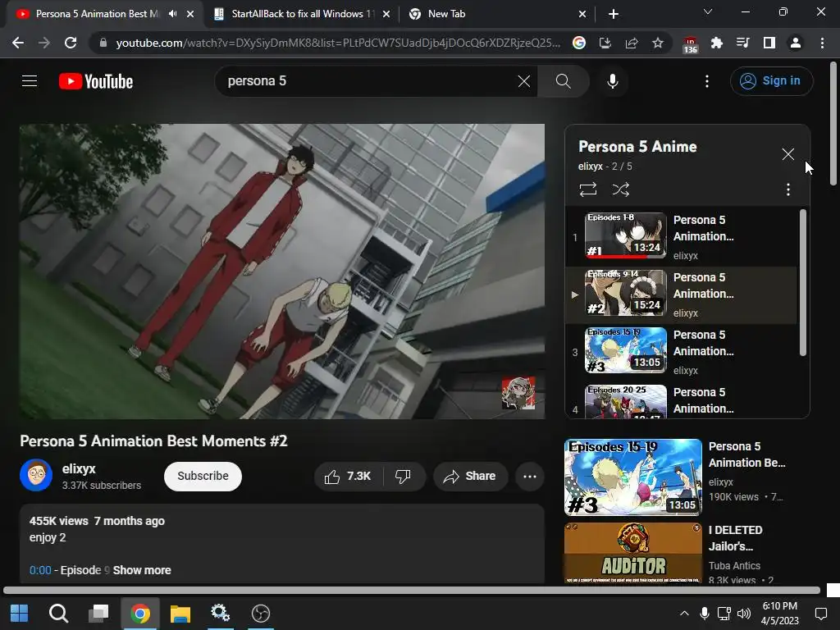Toggle the Chrome side panel
This screenshot has width=840, height=630.
769,43
